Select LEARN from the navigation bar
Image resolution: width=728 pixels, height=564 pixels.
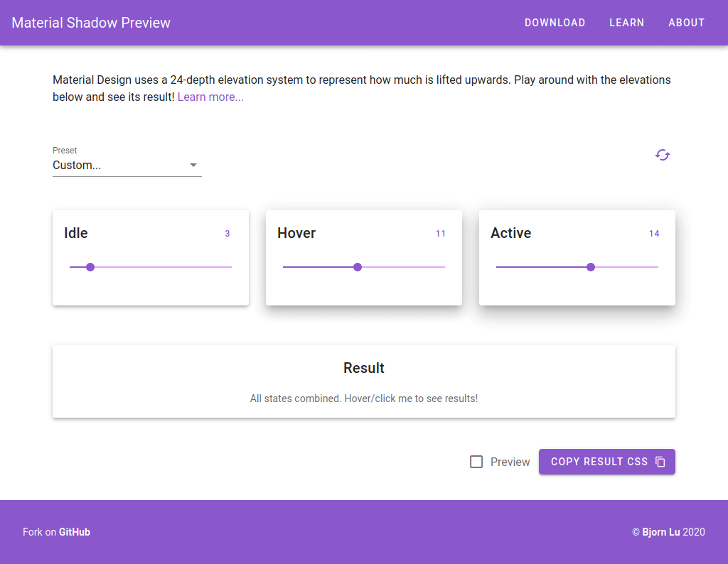coord(626,23)
